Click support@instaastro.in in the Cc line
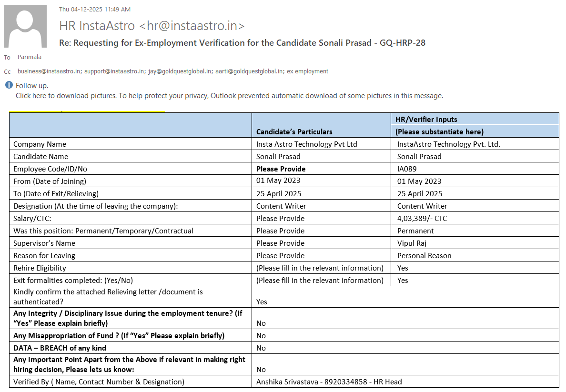 tap(114, 71)
